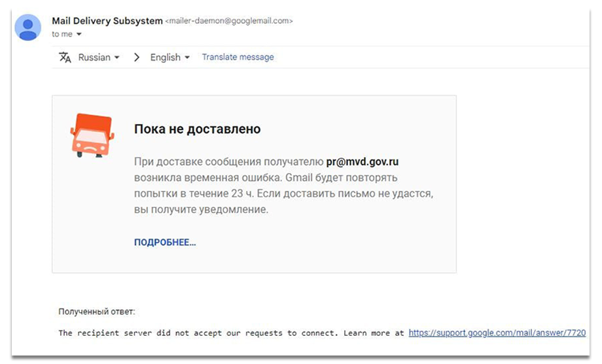602x364 pixels.
Task: Click the sender name Mail Delivery Subsystem
Action: pyautogui.click(x=107, y=21)
